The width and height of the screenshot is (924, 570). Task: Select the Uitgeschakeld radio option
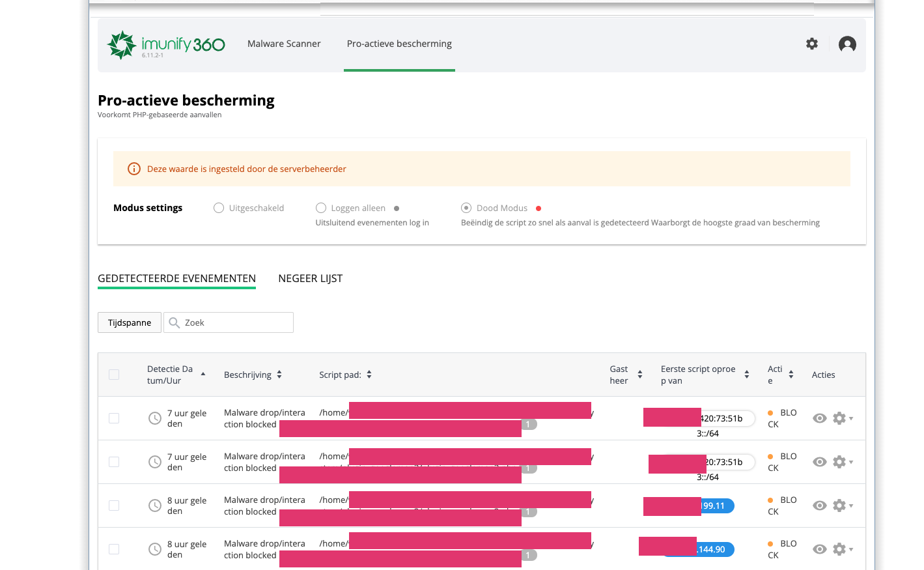pos(219,208)
